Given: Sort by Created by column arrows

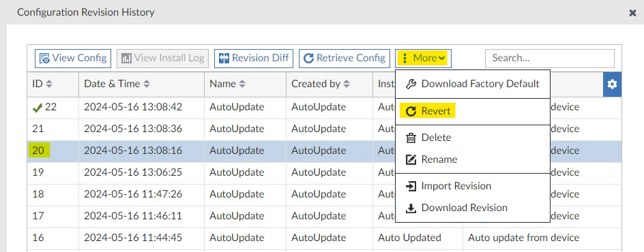Looking at the screenshot, I should 347,84.
